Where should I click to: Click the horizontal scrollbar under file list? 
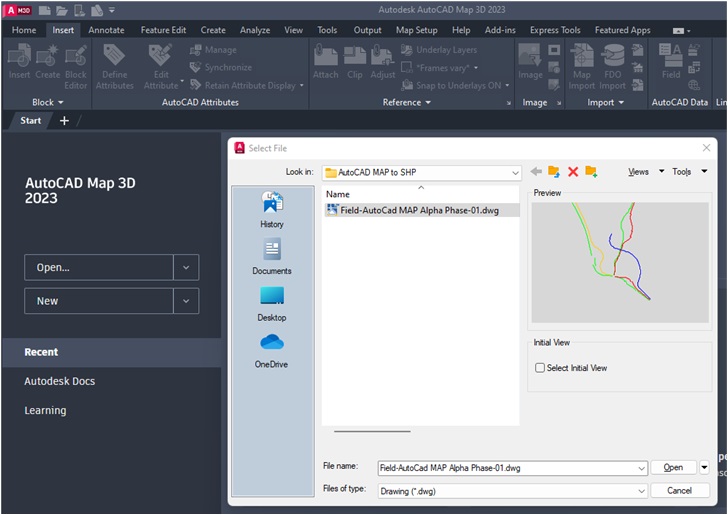point(372,431)
